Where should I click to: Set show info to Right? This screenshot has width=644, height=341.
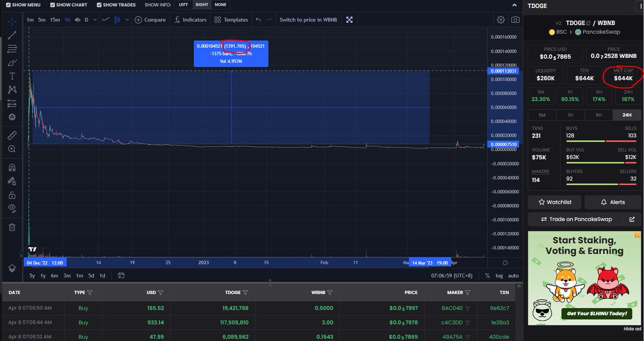[x=202, y=5]
